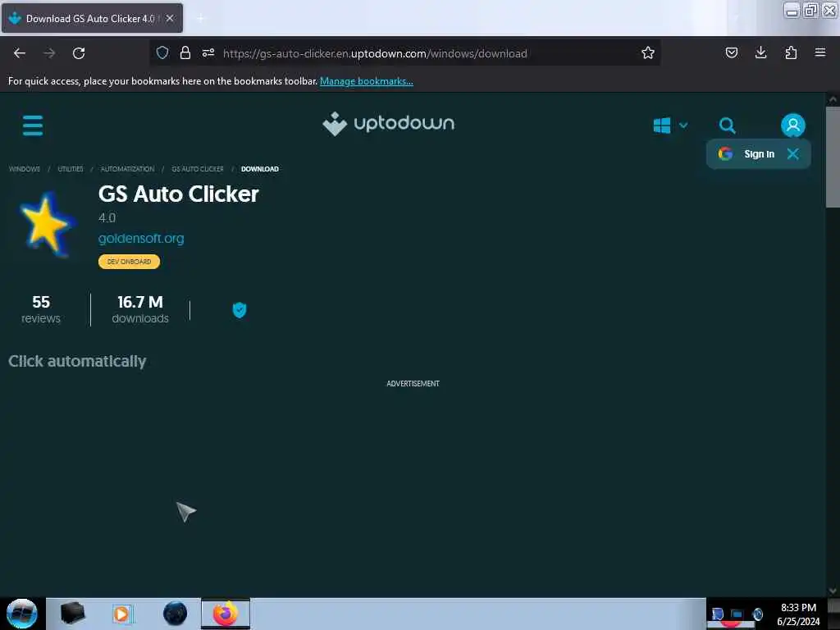Open the Manage bookmarks link
This screenshot has width=840, height=630.
(x=367, y=81)
